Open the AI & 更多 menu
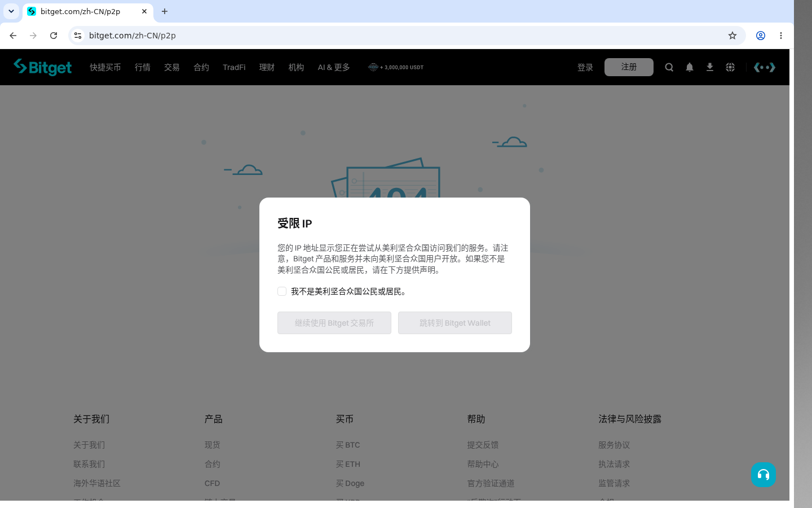The height and width of the screenshot is (508, 812). (334, 67)
